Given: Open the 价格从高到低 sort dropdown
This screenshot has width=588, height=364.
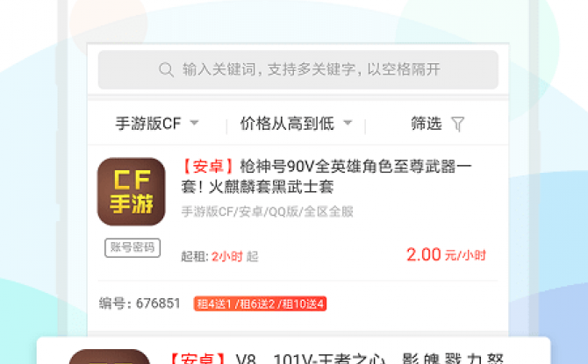Looking at the screenshot, I should click(297, 124).
